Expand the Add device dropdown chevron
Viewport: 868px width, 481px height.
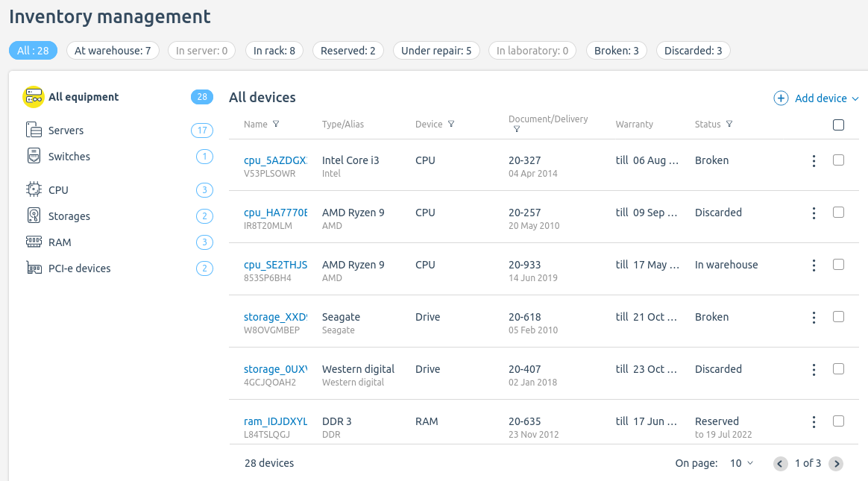click(x=855, y=98)
